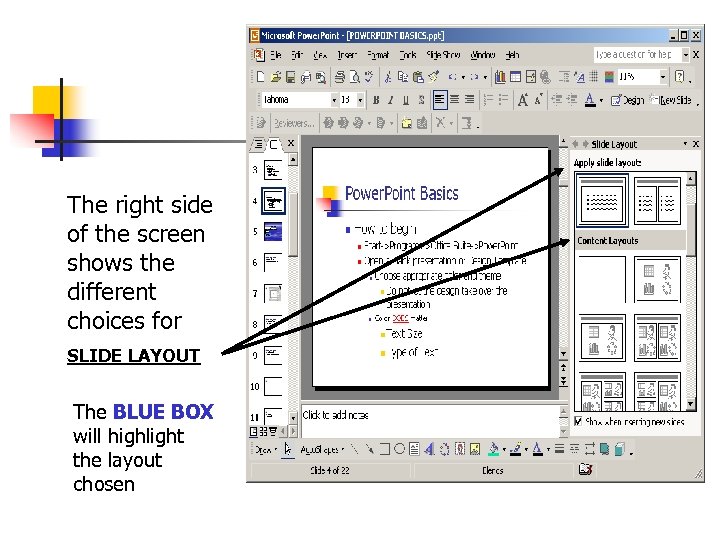Toggle Bold formatting
Screen dimensions: 720x540
pyautogui.click(x=376, y=100)
